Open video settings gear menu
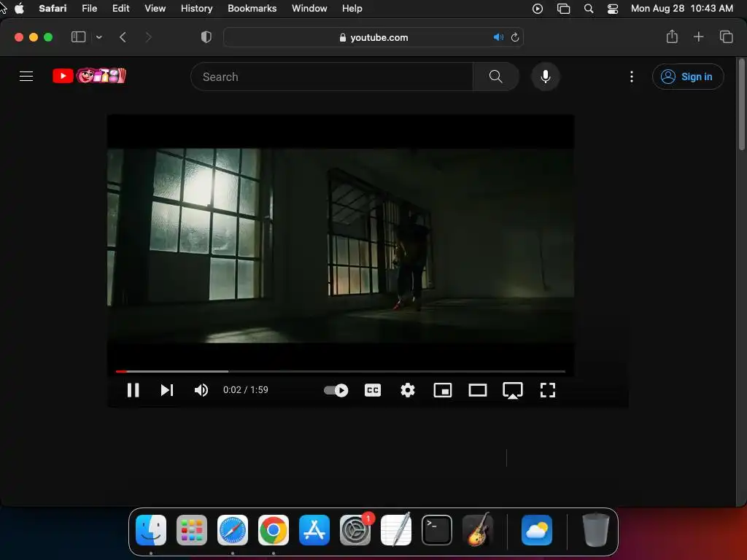The image size is (747, 560). point(408,390)
